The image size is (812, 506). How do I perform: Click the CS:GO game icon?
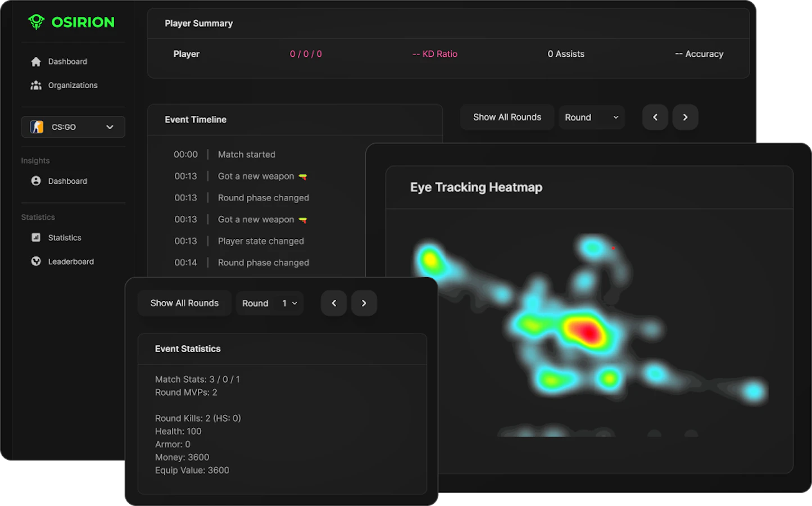click(37, 127)
